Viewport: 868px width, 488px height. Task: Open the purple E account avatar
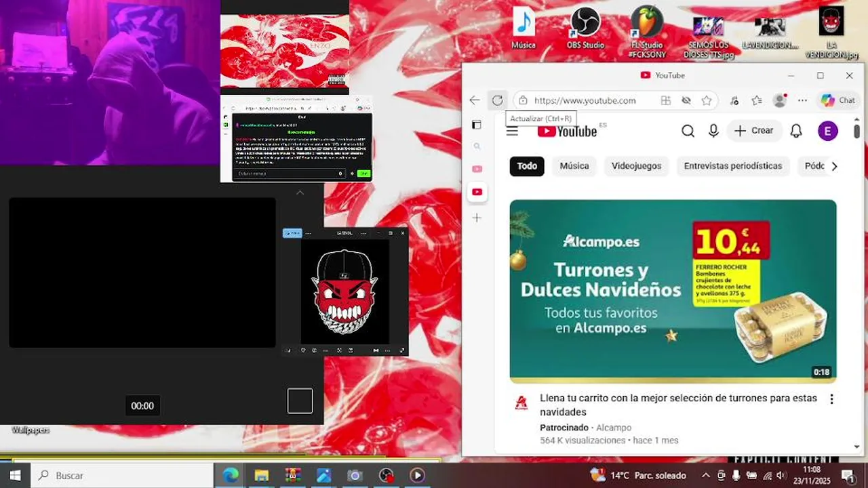(x=827, y=131)
